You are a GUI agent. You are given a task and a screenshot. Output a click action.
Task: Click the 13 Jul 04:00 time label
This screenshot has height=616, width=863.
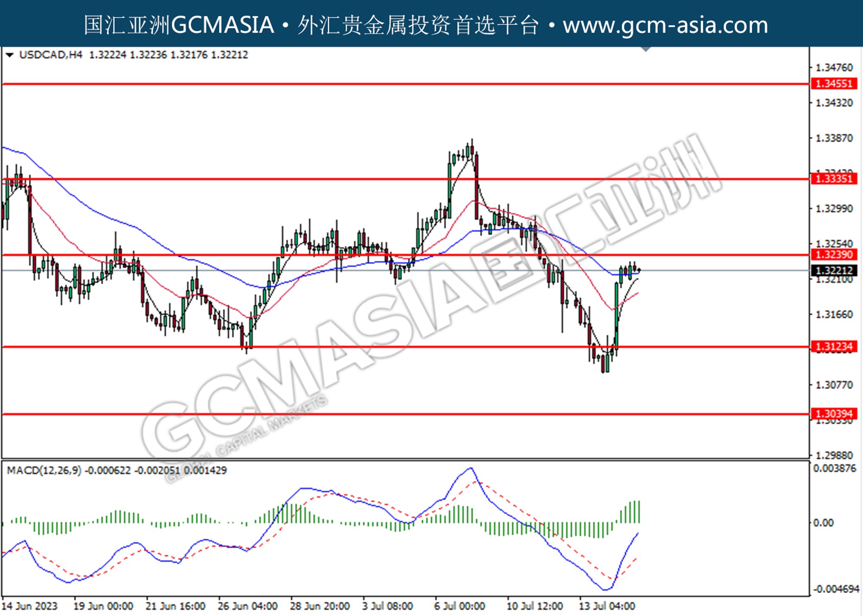pos(607,606)
